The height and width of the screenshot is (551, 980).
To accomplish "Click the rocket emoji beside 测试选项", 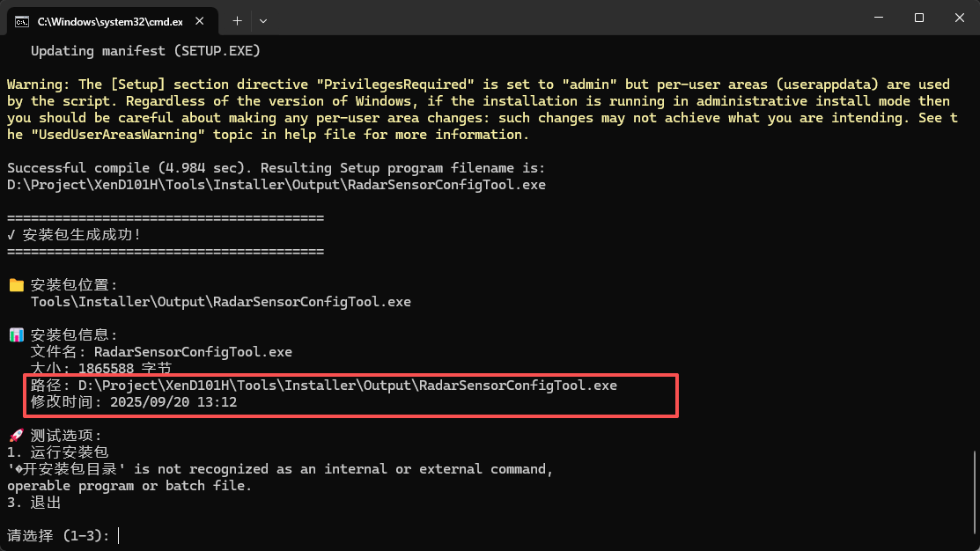I will [16, 436].
